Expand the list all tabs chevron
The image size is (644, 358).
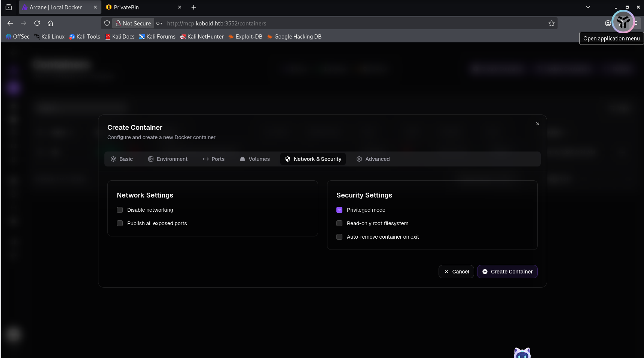587,7
